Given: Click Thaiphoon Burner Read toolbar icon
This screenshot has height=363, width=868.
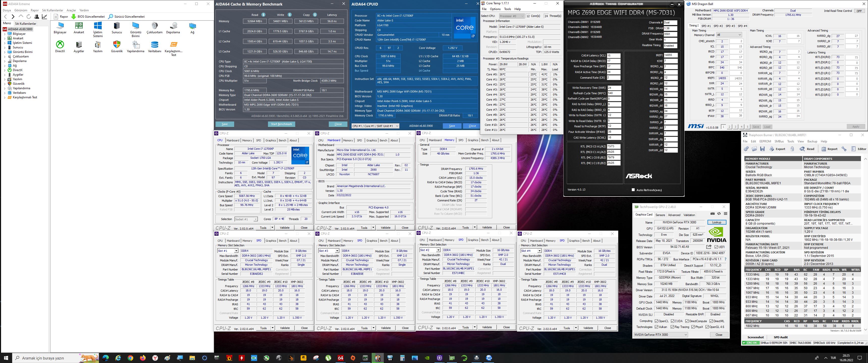Looking at the screenshot, I should [807, 149].
